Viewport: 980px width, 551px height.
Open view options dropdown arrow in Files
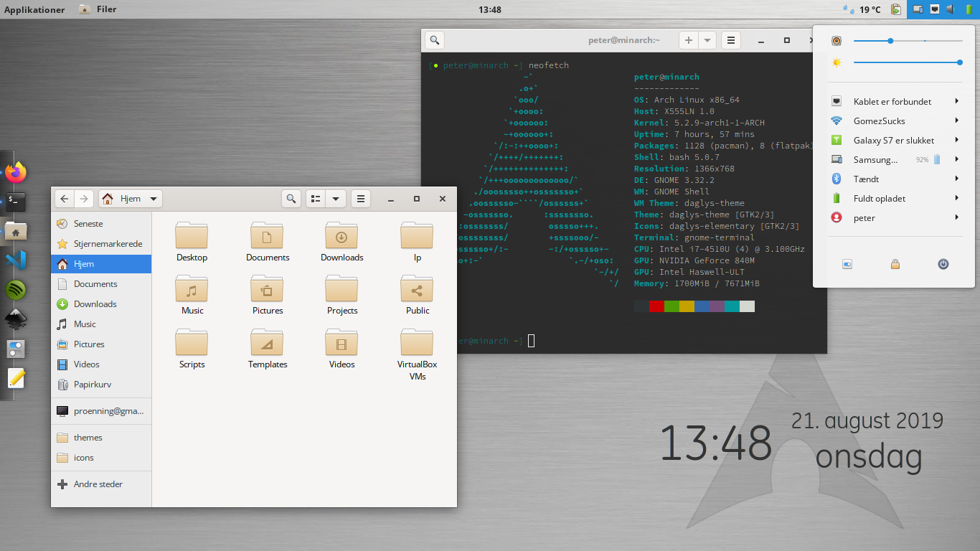335,199
